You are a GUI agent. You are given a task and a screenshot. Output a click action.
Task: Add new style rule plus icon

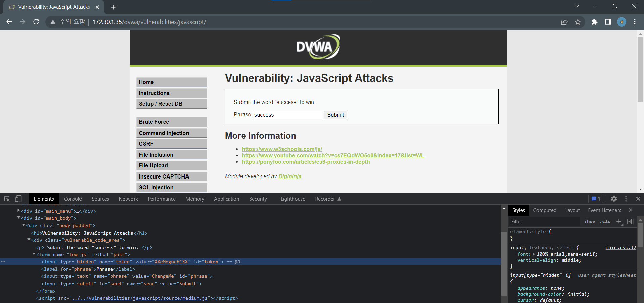619,221
